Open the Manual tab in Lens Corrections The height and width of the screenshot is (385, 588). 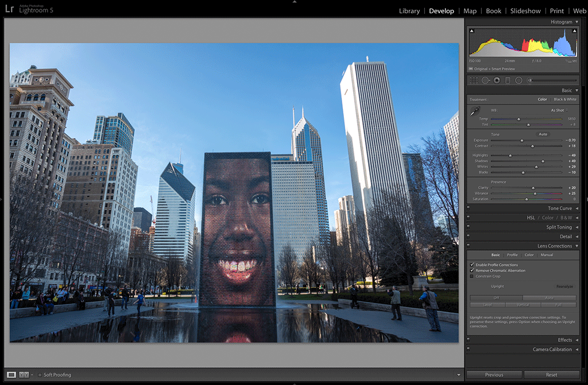[x=547, y=255]
